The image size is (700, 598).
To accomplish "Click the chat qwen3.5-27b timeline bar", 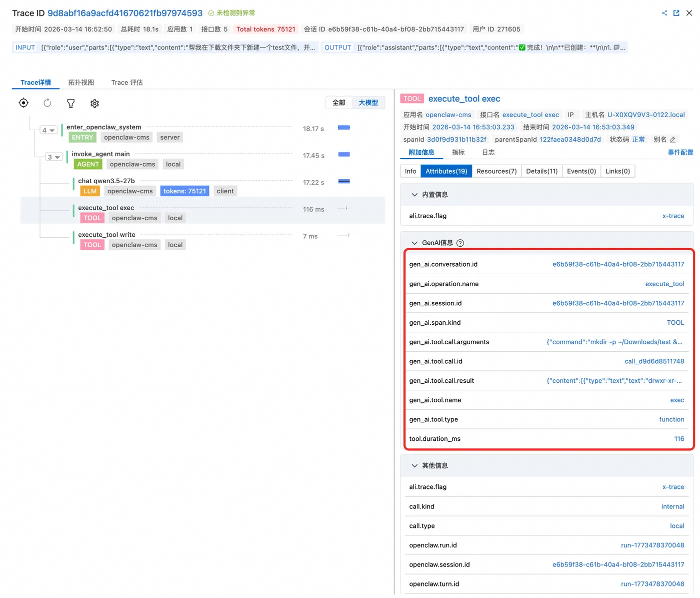I will 344,181.
